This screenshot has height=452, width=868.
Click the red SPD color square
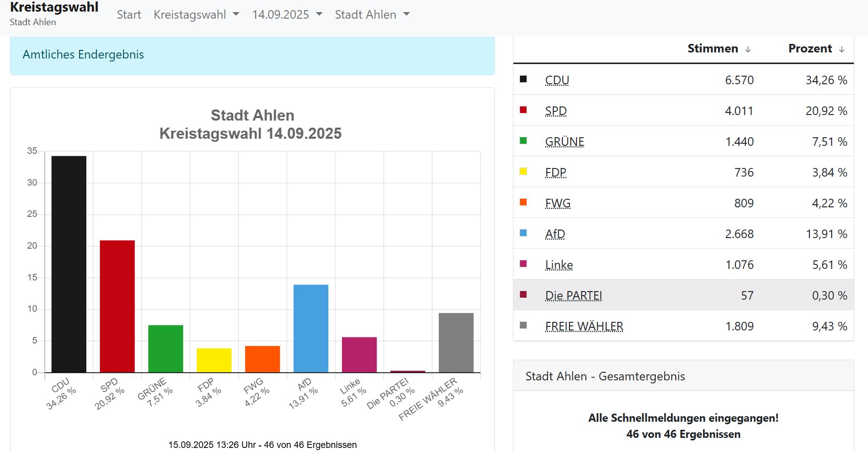point(523,110)
